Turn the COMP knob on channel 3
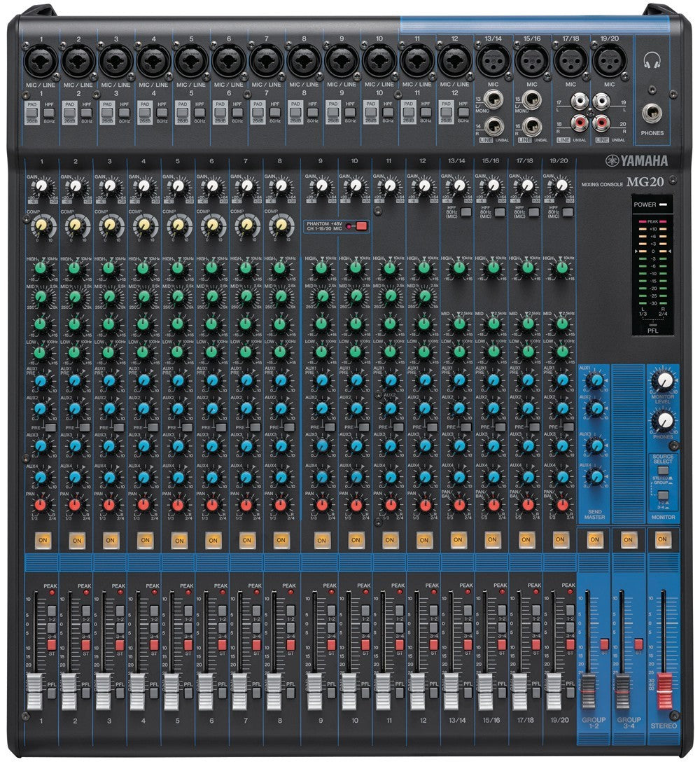The width and height of the screenshot is (700, 762). click(111, 224)
